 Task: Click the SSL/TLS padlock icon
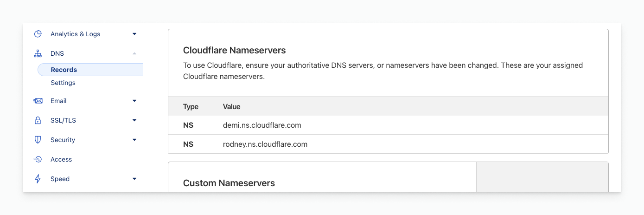tap(38, 120)
